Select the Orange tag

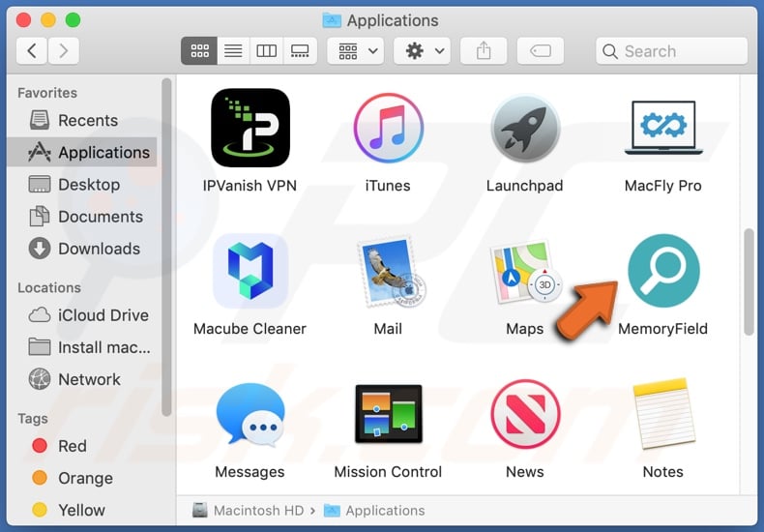[x=82, y=478]
